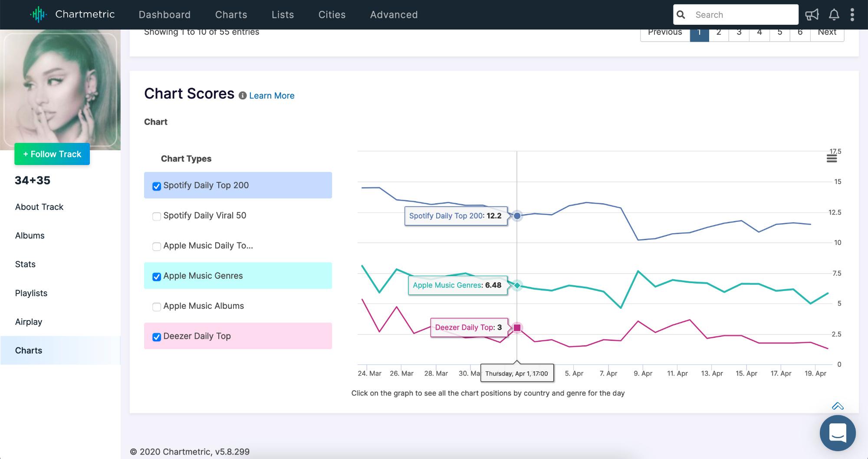Select Charts in the sidebar
This screenshot has width=868, height=459.
60,350
